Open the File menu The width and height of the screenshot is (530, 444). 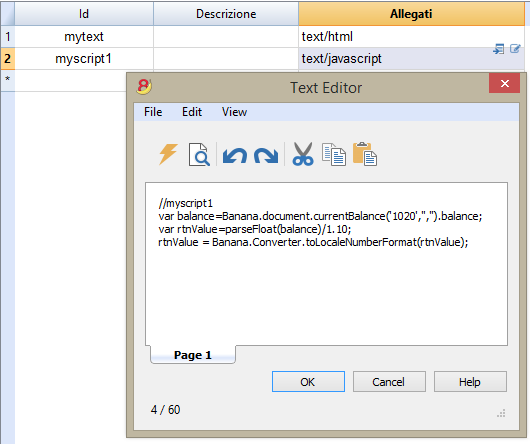(153, 112)
